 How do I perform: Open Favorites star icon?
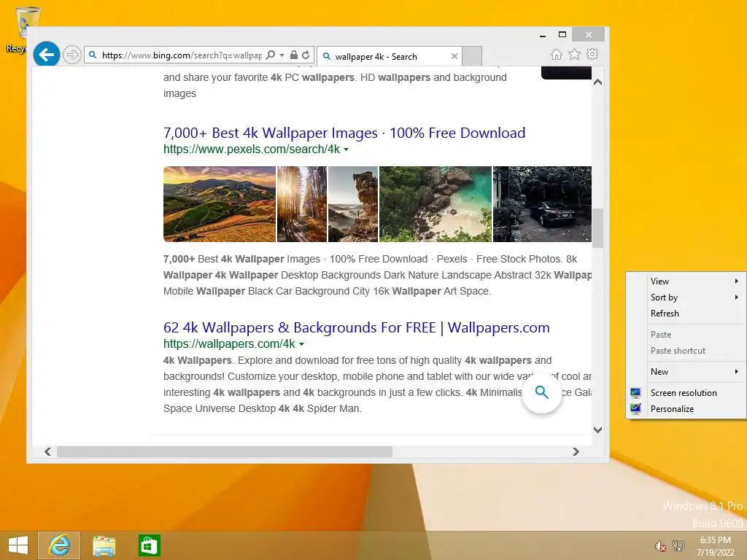pyautogui.click(x=575, y=54)
